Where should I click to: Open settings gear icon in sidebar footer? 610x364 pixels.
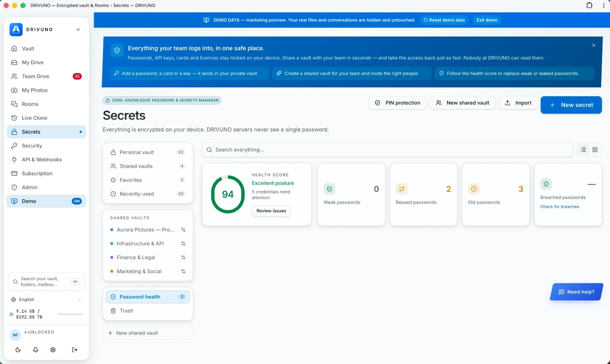pyautogui.click(x=53, y=350)
